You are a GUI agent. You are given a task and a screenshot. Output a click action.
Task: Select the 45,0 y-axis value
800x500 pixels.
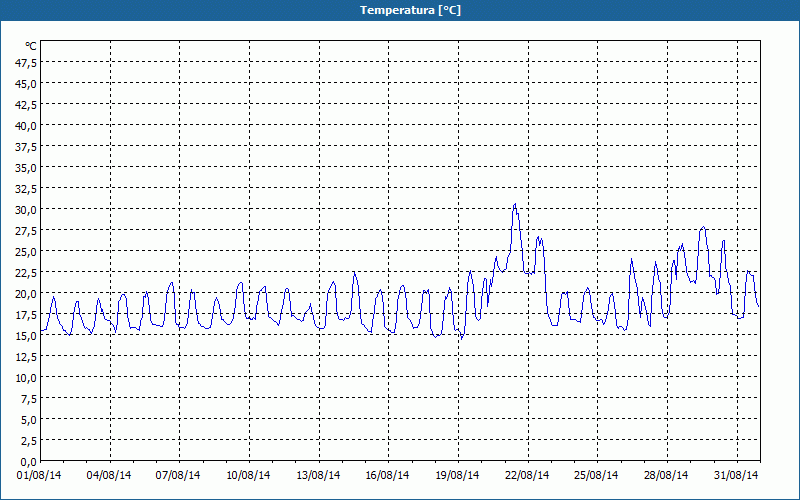point(27,84)
